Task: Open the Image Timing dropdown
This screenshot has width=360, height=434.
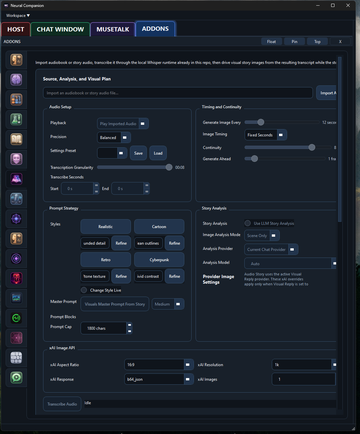Action: tap(265, 135)
